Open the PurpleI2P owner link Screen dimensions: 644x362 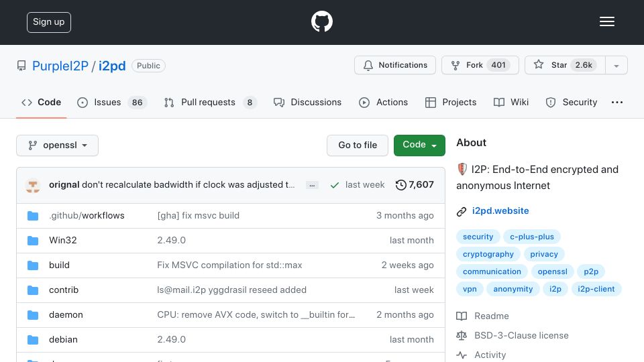(x=60, y=66)
